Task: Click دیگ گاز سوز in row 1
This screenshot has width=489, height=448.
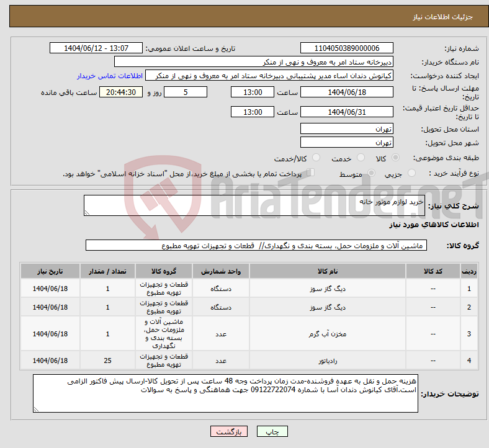Action: coord(328,289)
